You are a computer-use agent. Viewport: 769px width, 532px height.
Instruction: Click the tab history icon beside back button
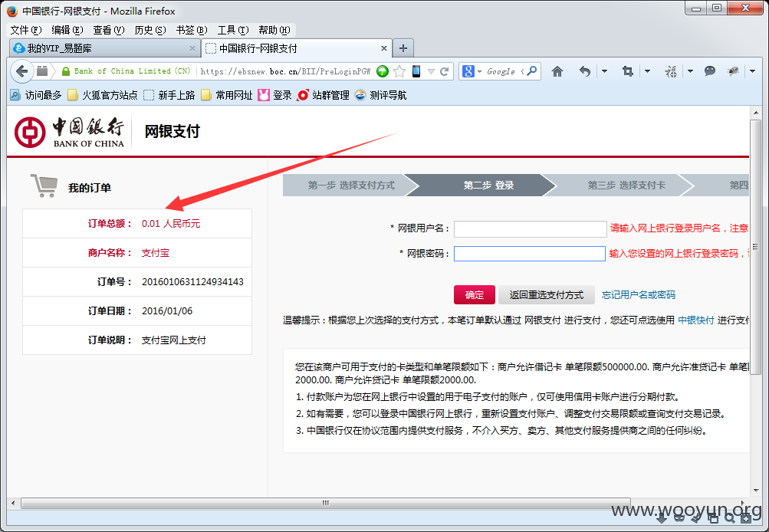click(x=43, y=71)
